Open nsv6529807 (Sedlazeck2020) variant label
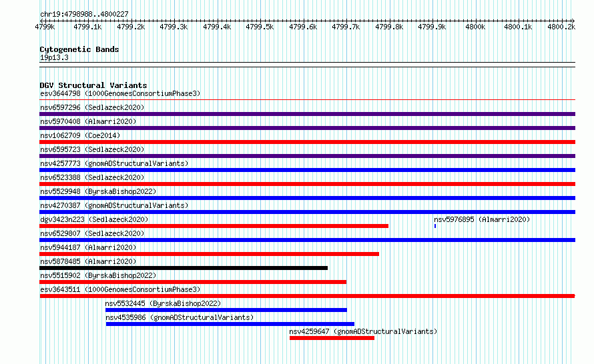 point(92,233)
